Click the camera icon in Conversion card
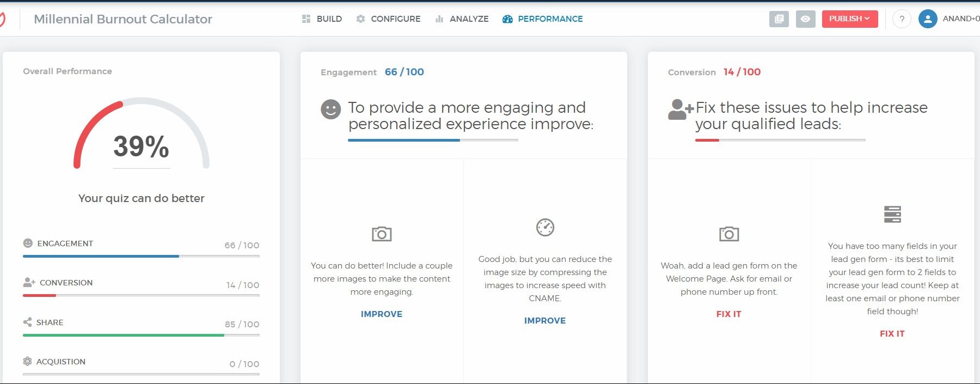This screenshot has height=384, width=980. click(729, 234)
